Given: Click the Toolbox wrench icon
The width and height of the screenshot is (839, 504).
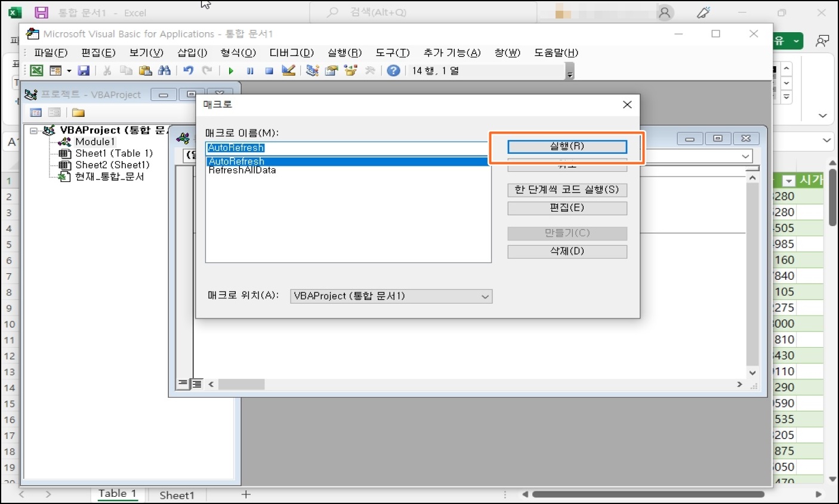Looking at the screenshot, I should coord(370,71).
